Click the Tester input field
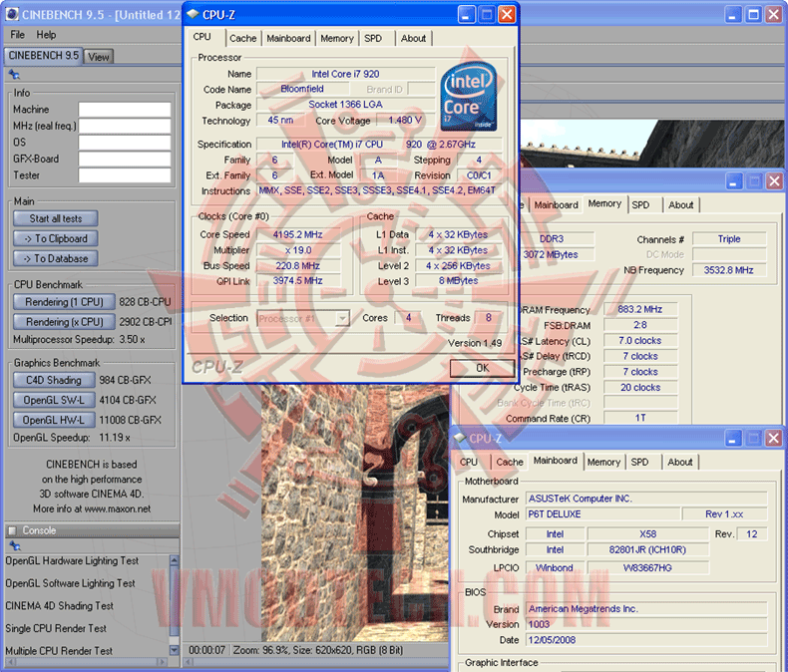This screenshot has height=672, width=788. point(125,175)
